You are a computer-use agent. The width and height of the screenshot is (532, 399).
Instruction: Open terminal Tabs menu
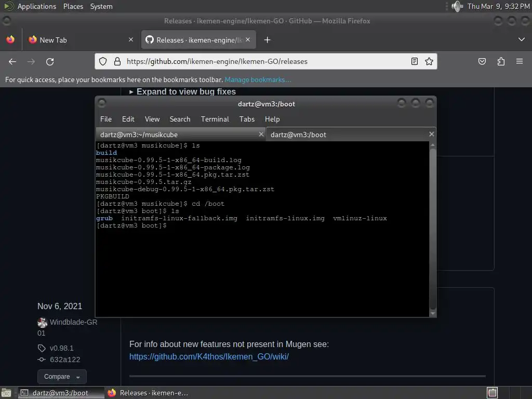click(x=247, y=119)
